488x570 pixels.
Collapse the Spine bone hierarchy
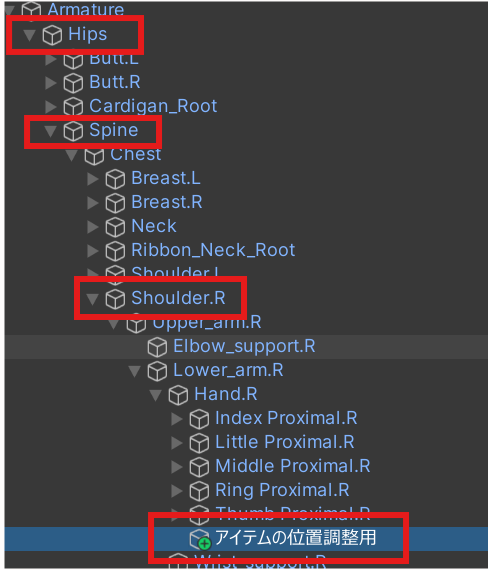[x=51, y=131]
